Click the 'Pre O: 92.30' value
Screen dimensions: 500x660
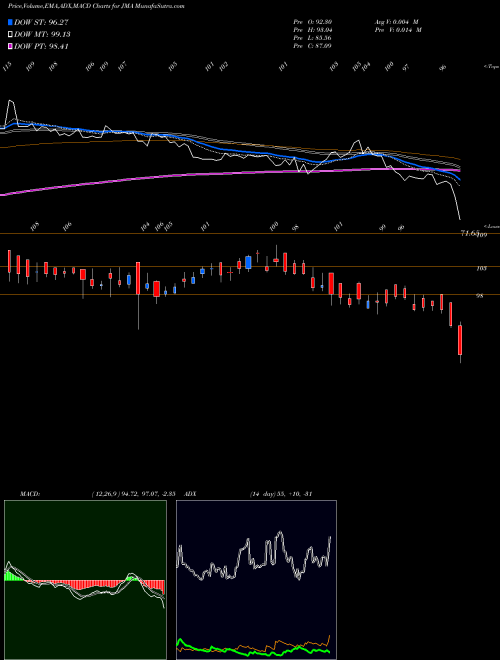click(312, 22)
